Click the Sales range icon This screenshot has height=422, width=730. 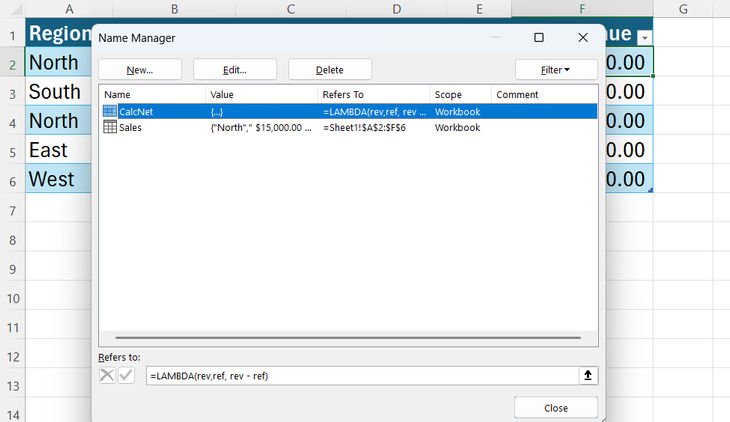click(110, 127)
